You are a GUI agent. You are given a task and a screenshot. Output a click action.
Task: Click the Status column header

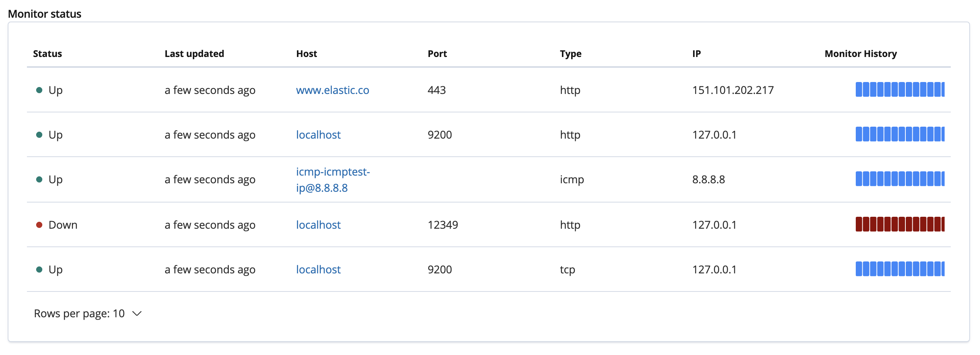tap(47, 54)
